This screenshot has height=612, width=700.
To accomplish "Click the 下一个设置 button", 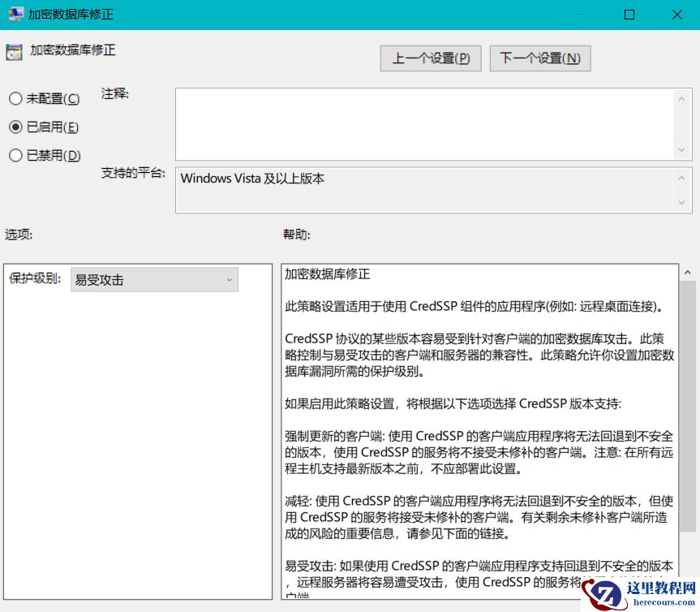I will click(x=539, y=58).
